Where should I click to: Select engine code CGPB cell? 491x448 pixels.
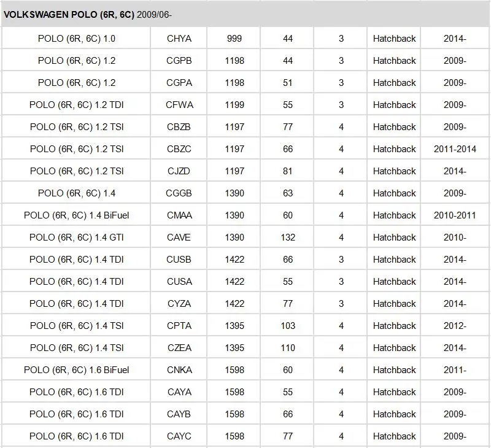click(x=179, y=60)
